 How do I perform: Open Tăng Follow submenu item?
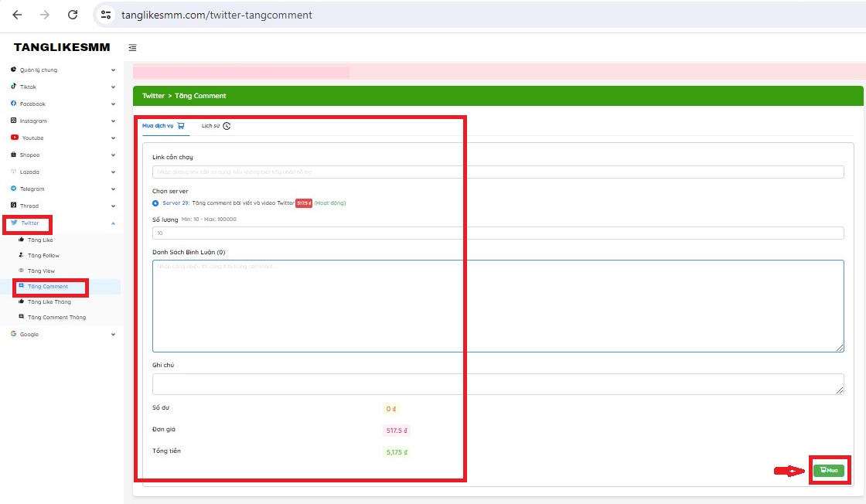click(x=43, y=256)
